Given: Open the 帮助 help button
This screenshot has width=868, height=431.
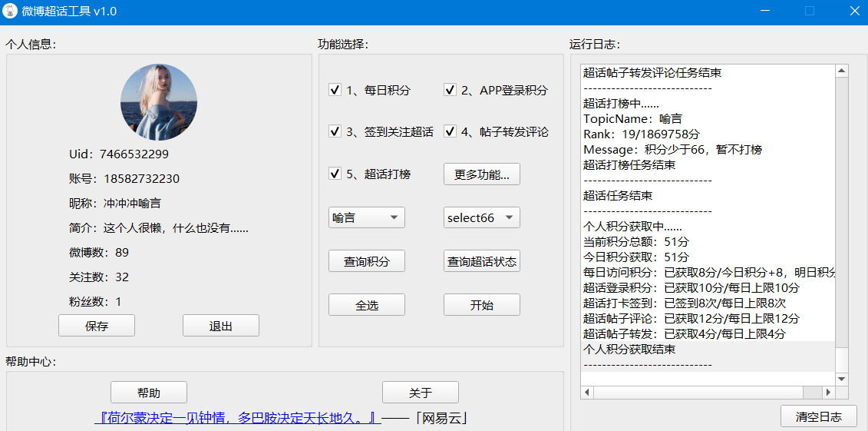Looking at the screenshot, I should point(149,393).
